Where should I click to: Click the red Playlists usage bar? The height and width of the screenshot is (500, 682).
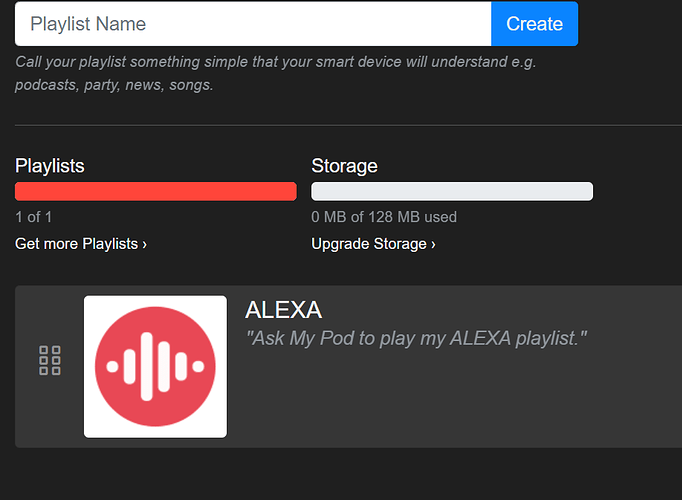156,191
